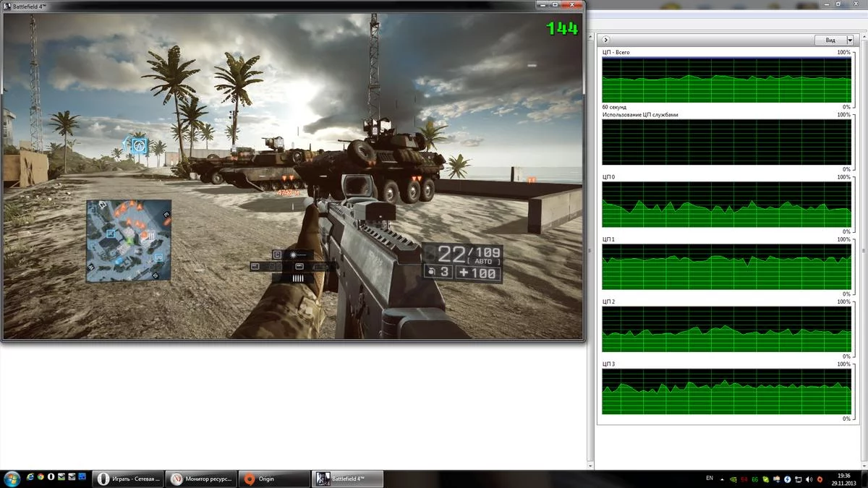Switch to Origin taskbar button
The image size is (868, 488).
coord(274,479)
